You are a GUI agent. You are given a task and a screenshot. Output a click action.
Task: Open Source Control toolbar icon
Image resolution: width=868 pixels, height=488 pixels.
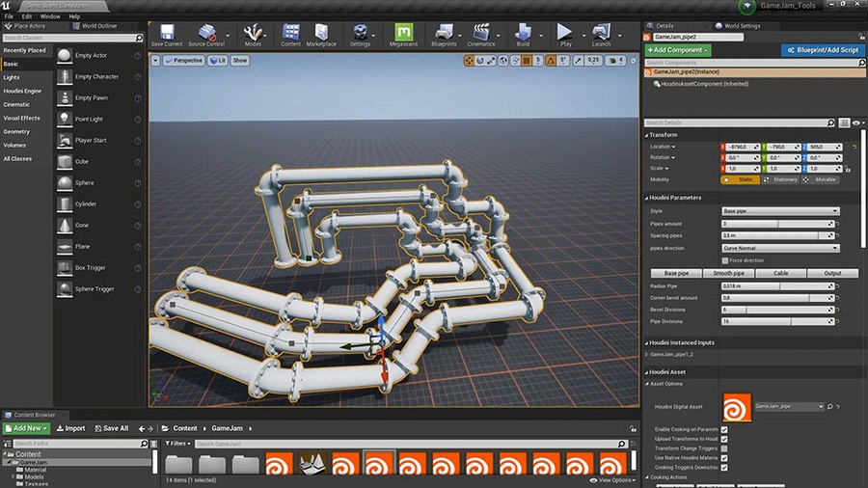click(207, 32)
